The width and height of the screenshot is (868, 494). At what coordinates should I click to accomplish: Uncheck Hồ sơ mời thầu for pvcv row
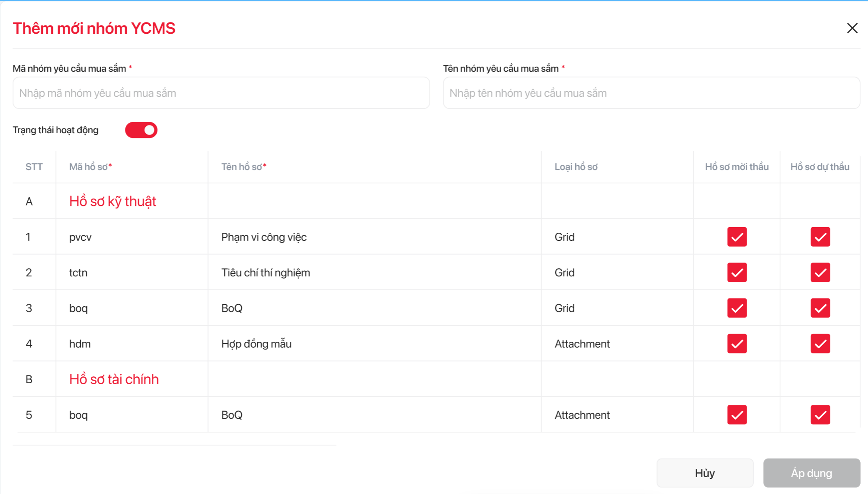(737, 237)
